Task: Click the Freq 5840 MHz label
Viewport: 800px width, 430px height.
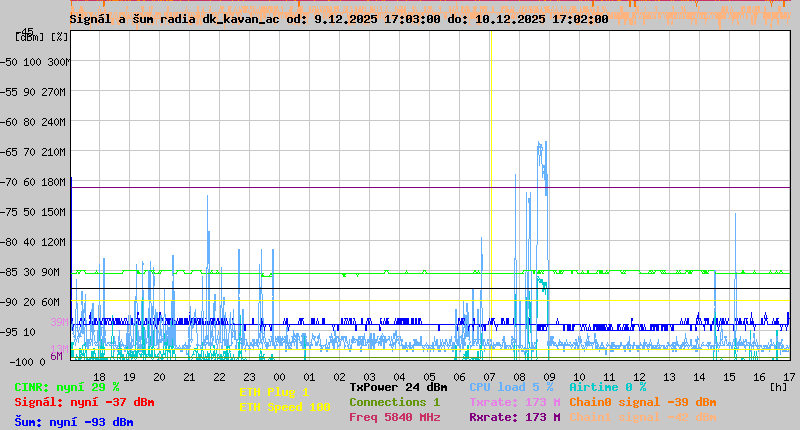Action: 394,417
